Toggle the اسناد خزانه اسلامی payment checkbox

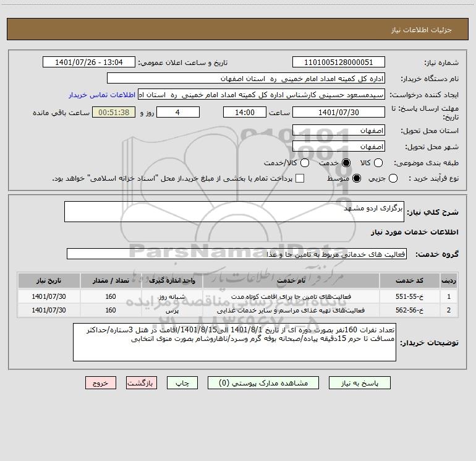tap(300, 178)
